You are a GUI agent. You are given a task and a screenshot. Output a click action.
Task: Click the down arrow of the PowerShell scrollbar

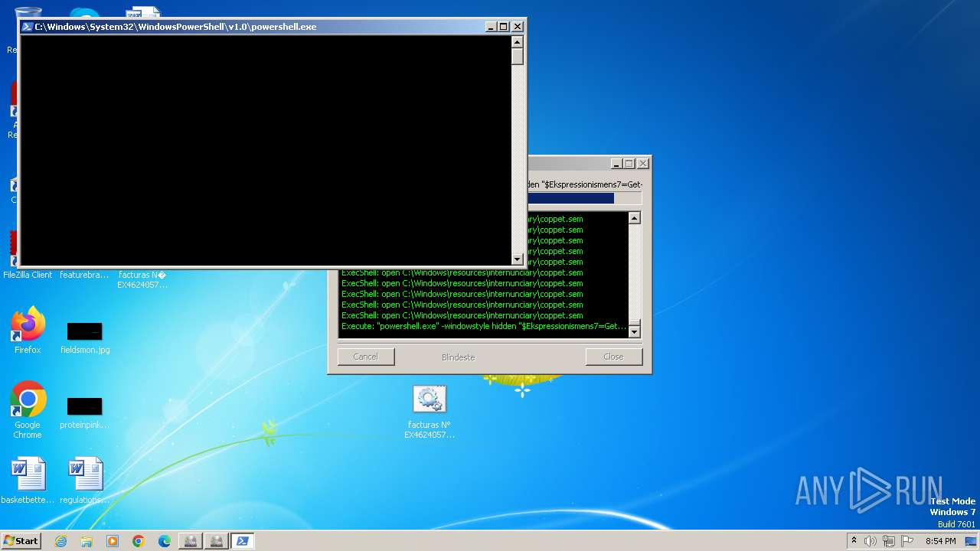click(518, 259)
